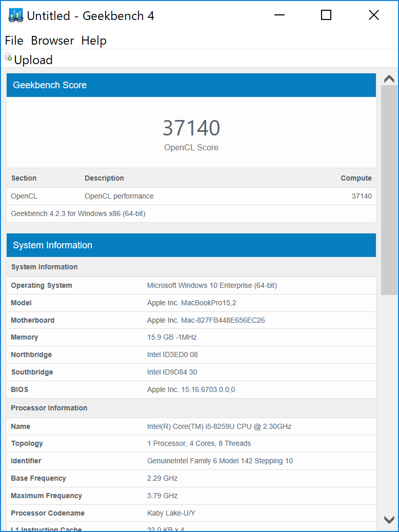Click the 'Description' column header
Image resolution: width=399 pixels, height=532 pixels.
(x=104, y=178)
